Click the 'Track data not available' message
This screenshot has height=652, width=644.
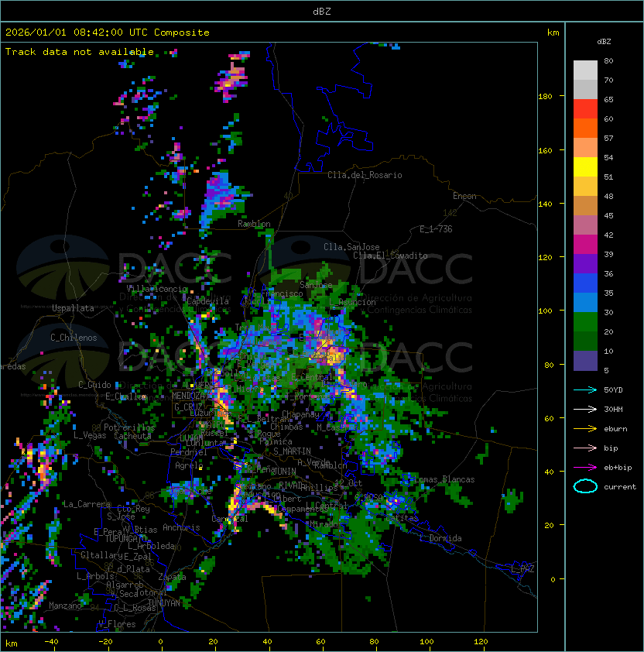80,52
